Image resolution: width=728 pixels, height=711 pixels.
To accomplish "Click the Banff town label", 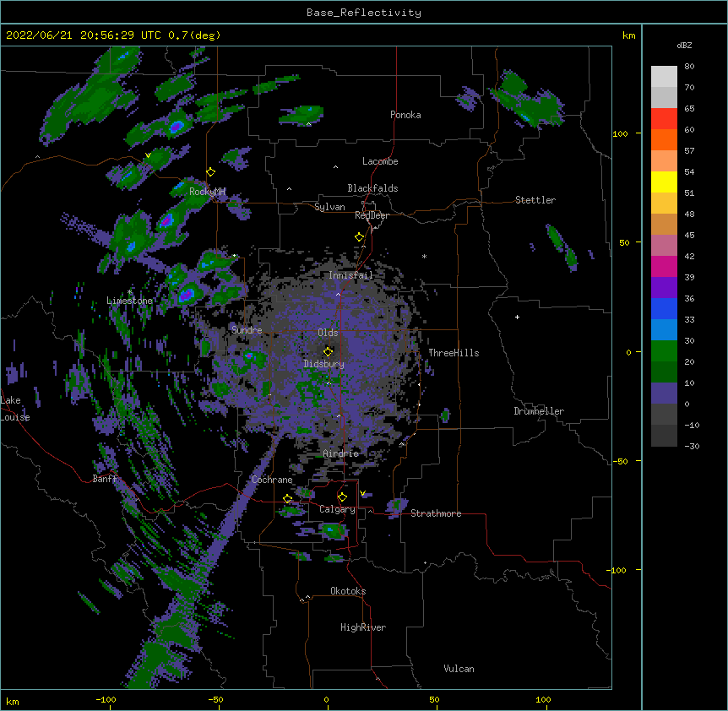I will pyautogui.click(x=105, y=479).
